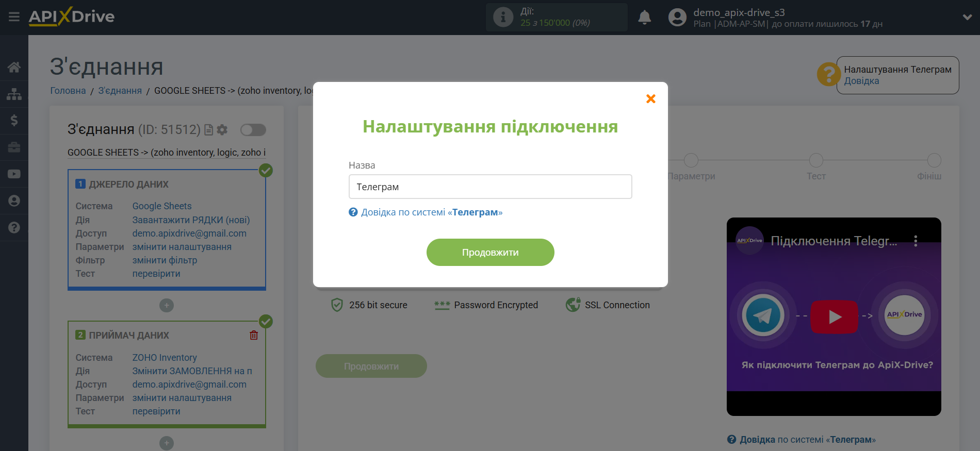
Task: Open Довідка link in help bubble
Action: [861, 81]
